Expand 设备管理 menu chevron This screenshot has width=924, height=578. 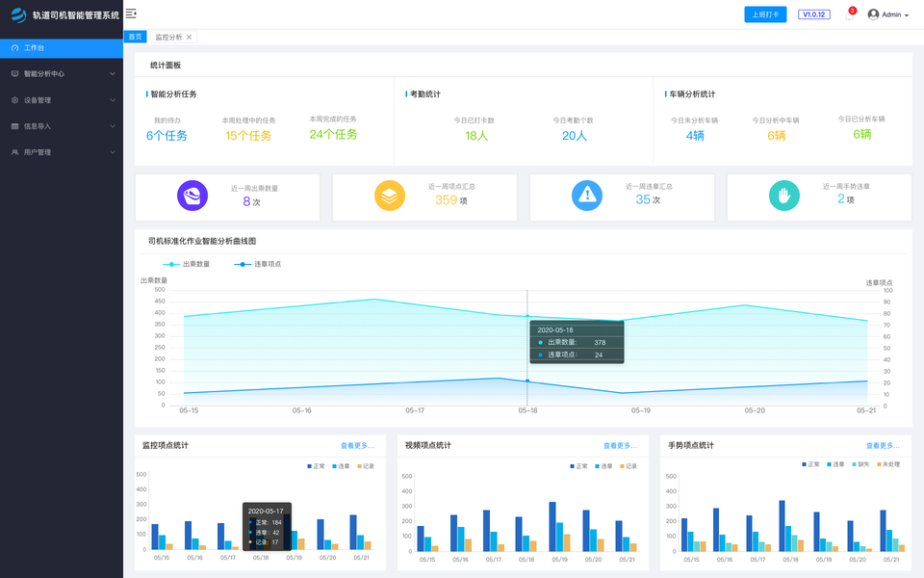pos(113,100)
